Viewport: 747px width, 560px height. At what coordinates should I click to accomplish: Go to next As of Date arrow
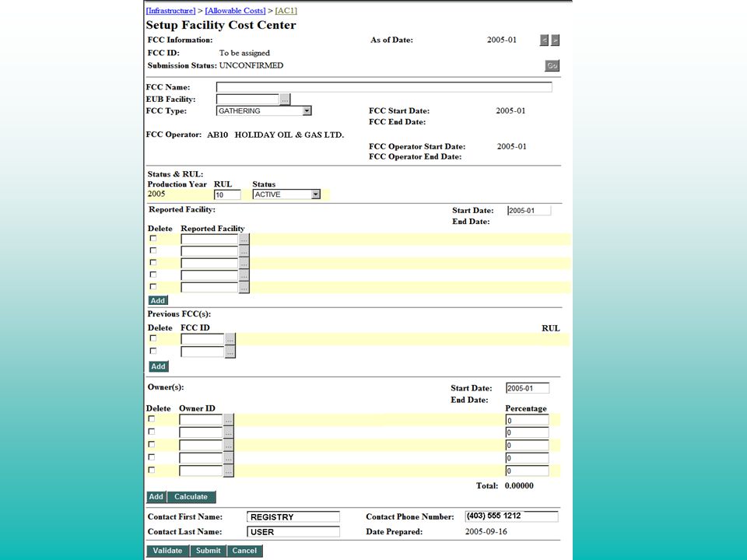[555, 40]
